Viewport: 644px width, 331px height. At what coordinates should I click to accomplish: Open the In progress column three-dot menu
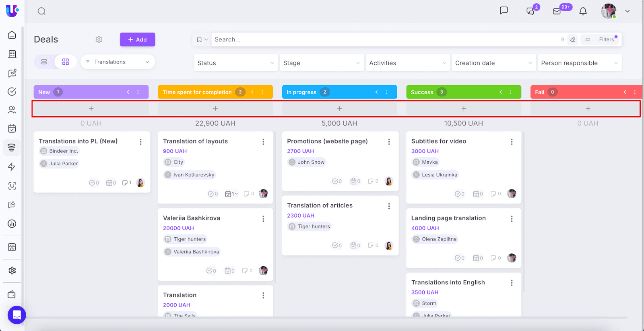pos(386,92)
